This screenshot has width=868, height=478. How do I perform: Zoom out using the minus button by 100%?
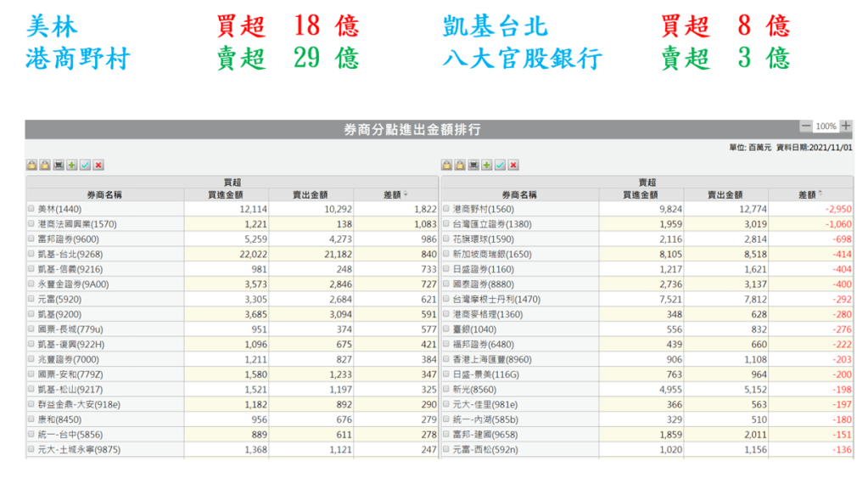(x=805, y=127)
